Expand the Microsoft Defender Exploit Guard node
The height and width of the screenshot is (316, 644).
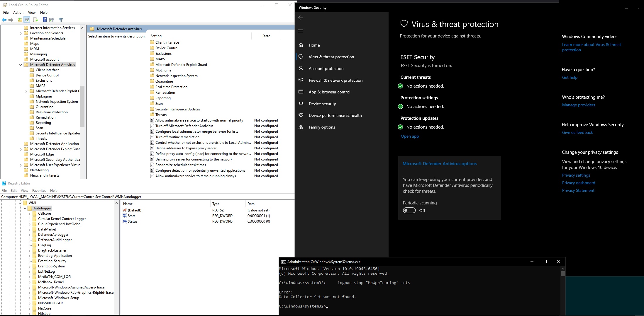(26, 91)
